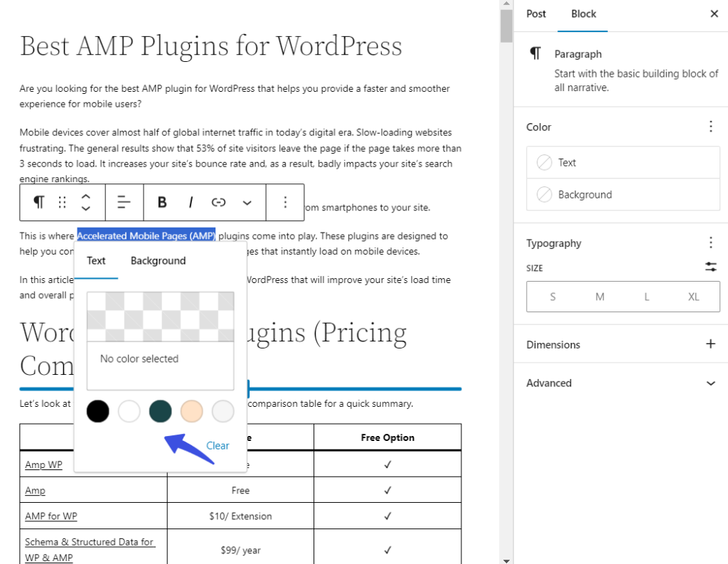Open the AMP for WP link
The width and height of the screenshot is (728, 564).
51,516
